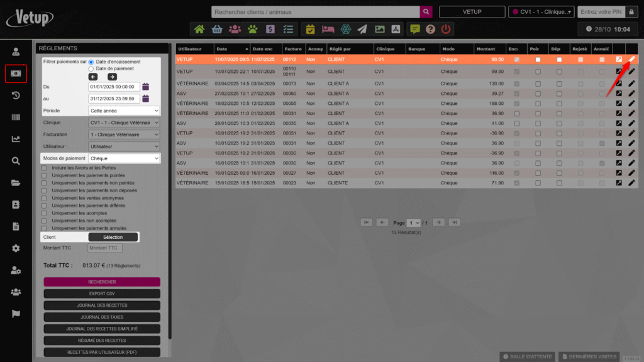Expand the Période dropdown 'Cette année'

click(124, 110)
